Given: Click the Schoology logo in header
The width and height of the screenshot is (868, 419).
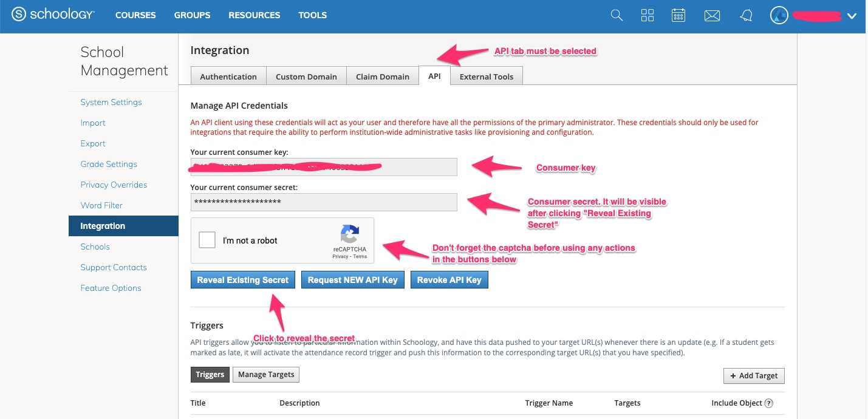Looking at the screenshot, I should [53, 15].
